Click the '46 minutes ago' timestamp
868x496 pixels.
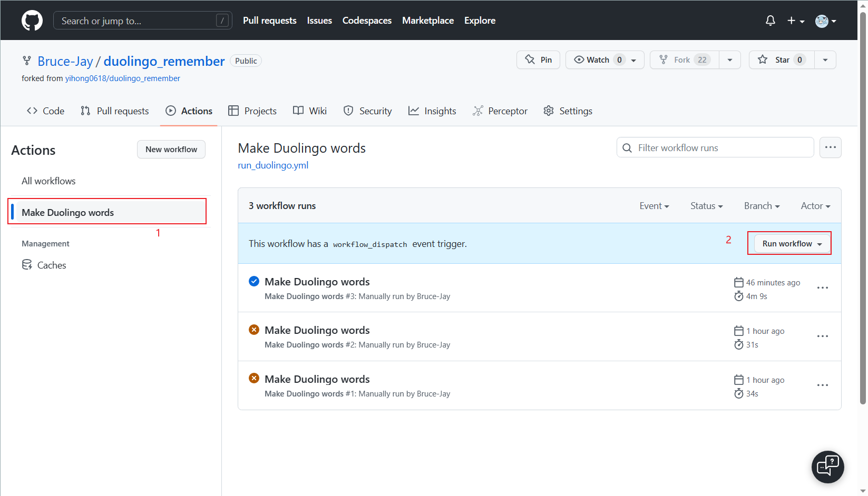tap(773, 283)
